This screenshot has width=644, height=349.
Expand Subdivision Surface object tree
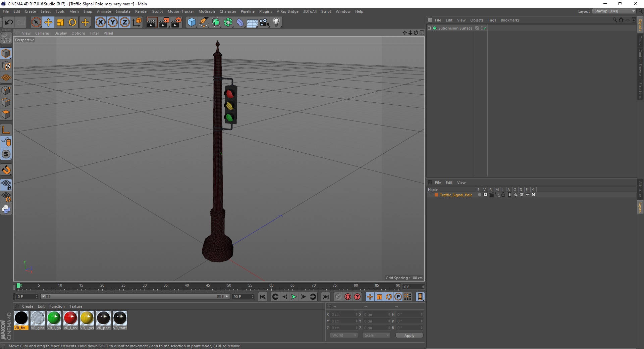429,28
